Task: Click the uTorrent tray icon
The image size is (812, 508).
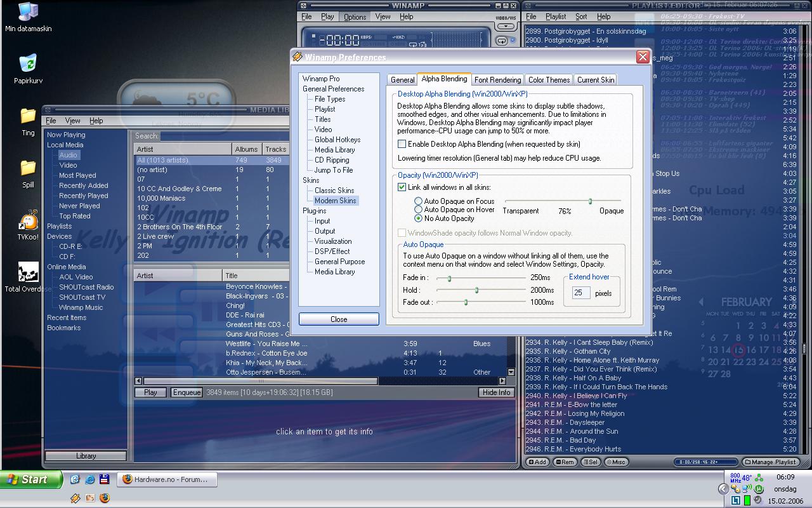Action: tap(759, 489)
